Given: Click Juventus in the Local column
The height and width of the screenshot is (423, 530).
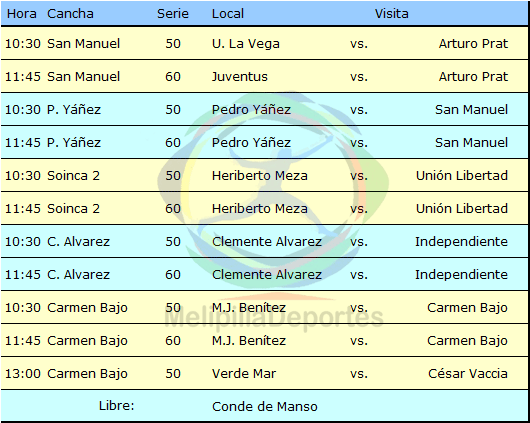Looking at the screenshot, I should point(240,77).
